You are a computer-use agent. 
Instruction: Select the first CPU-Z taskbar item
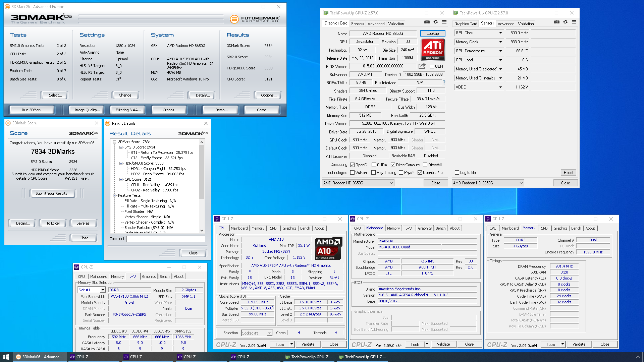tap(93, 357)
